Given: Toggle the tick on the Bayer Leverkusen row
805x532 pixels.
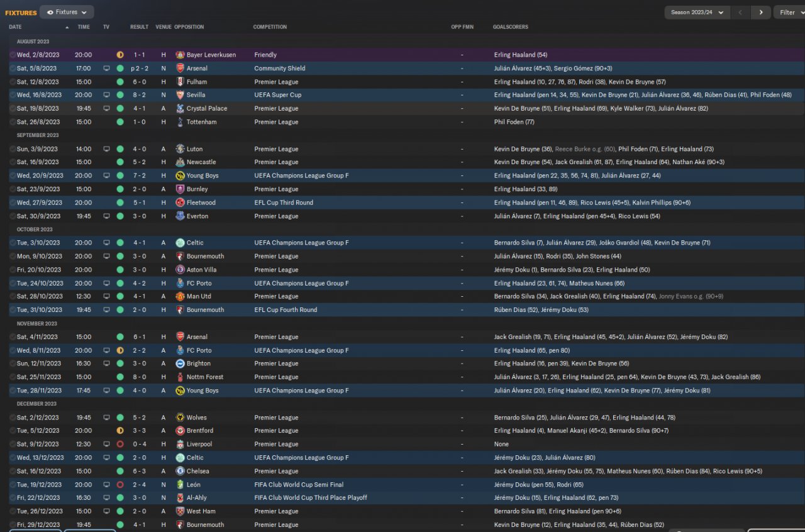Looking at the screenshot, I should (13, 55).
